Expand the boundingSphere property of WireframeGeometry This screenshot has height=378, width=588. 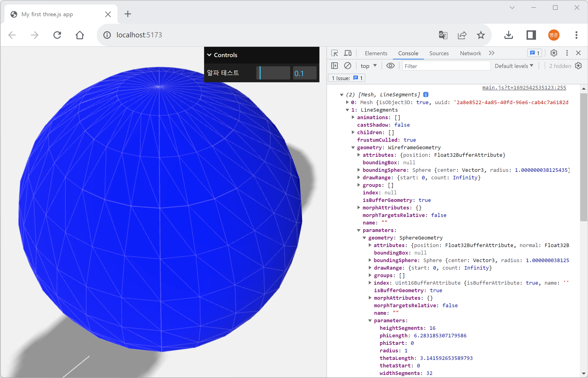click(359, 170)
